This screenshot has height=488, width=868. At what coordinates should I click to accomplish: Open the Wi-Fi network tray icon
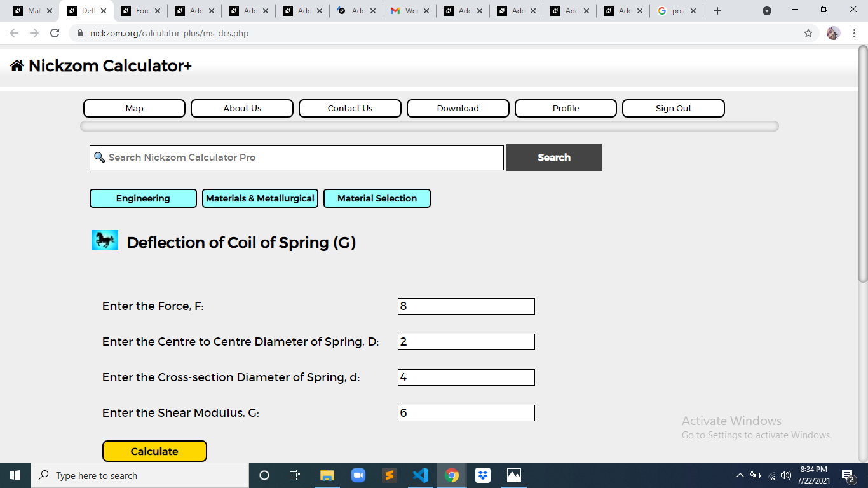(x=772, y=475)
